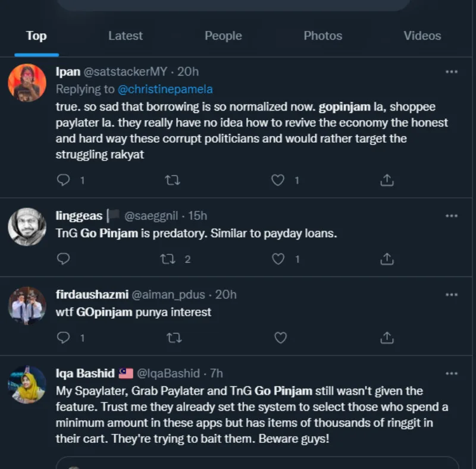Reply to Ipan's tweet
The image size is (476, 469).
(x=64, y=180)
